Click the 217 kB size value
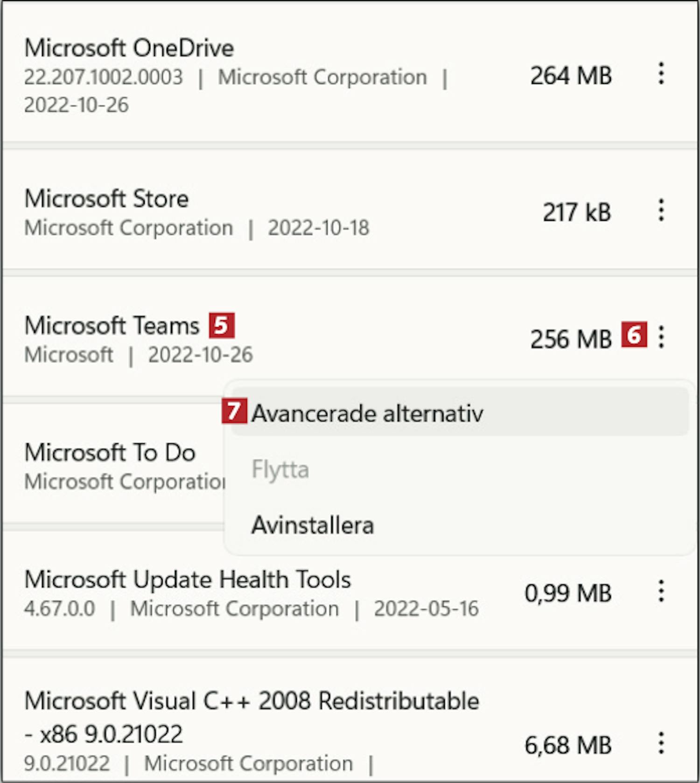This screenshot has width=700, height=783. coord(577,212)
